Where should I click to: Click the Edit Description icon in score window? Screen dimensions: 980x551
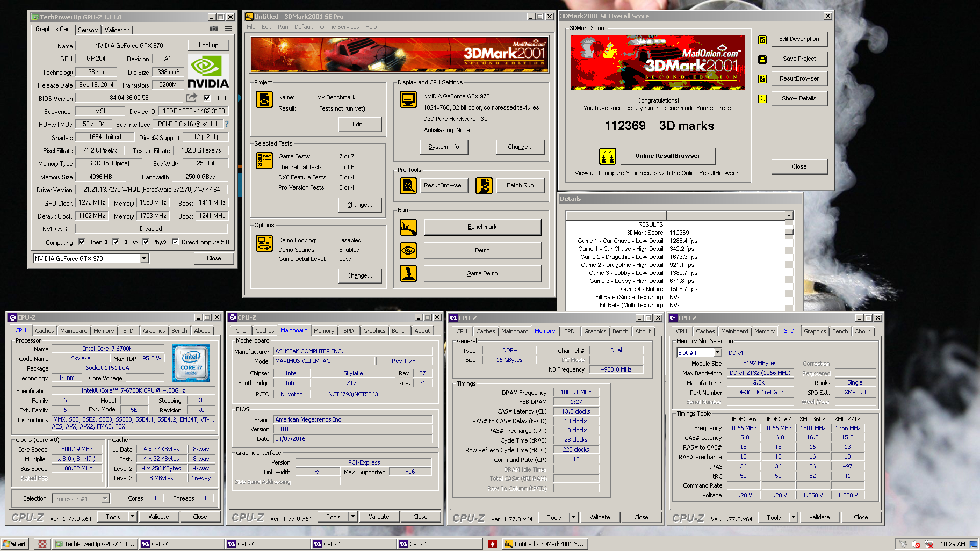pos(762,39)
